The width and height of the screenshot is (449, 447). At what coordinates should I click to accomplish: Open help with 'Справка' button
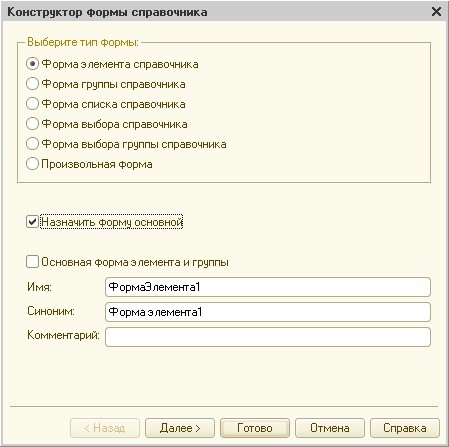pyautogui.click(x=405, y=428)
